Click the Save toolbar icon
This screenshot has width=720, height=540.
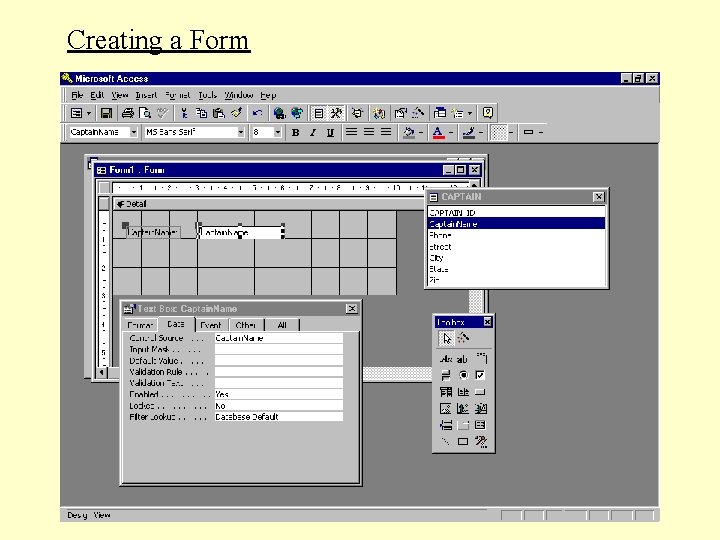tap(107, 113)
